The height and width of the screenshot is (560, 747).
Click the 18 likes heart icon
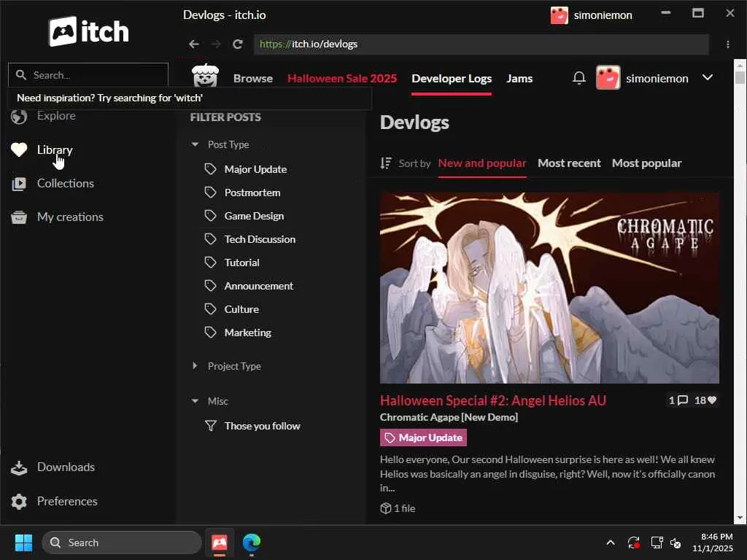pos(712,400)
